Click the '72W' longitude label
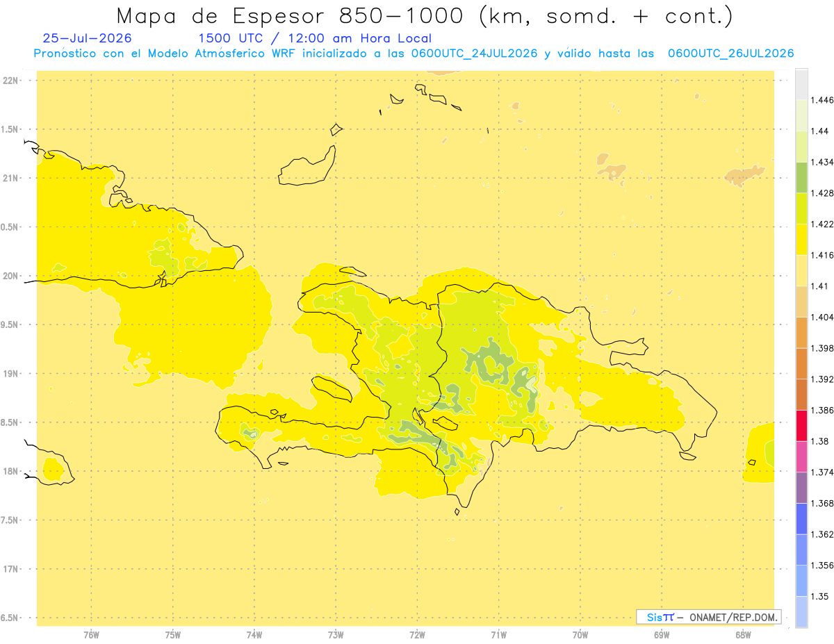This screenshot has height=644, width=834. click(417, 636)
